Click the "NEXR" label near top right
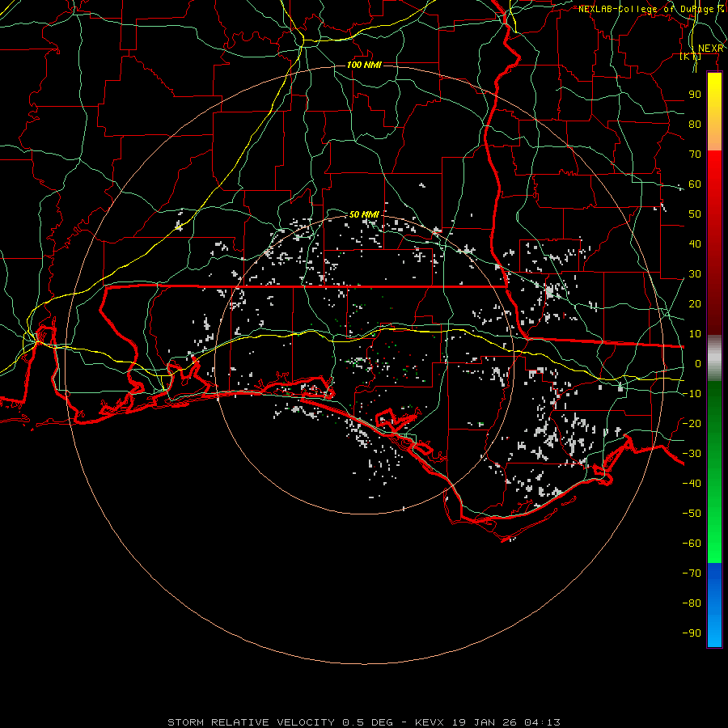This screenshot has height=728, width=728. (711, 49)
